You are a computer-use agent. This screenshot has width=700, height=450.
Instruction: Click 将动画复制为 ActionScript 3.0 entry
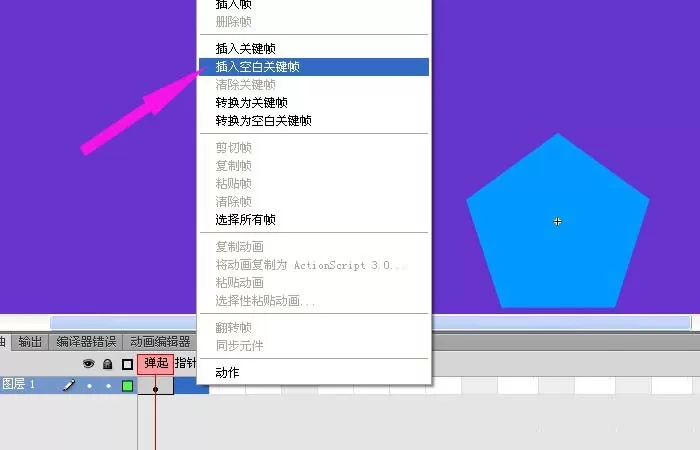click(x=314, y=265)
